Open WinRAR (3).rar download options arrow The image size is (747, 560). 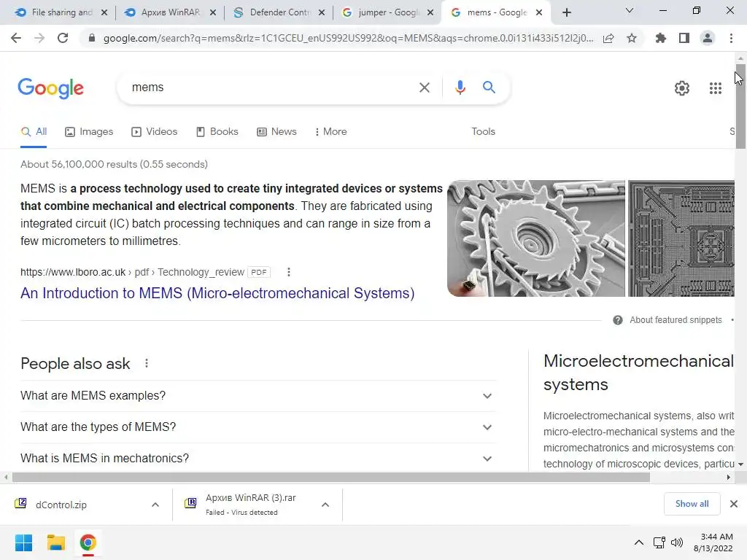coord(325,505)
